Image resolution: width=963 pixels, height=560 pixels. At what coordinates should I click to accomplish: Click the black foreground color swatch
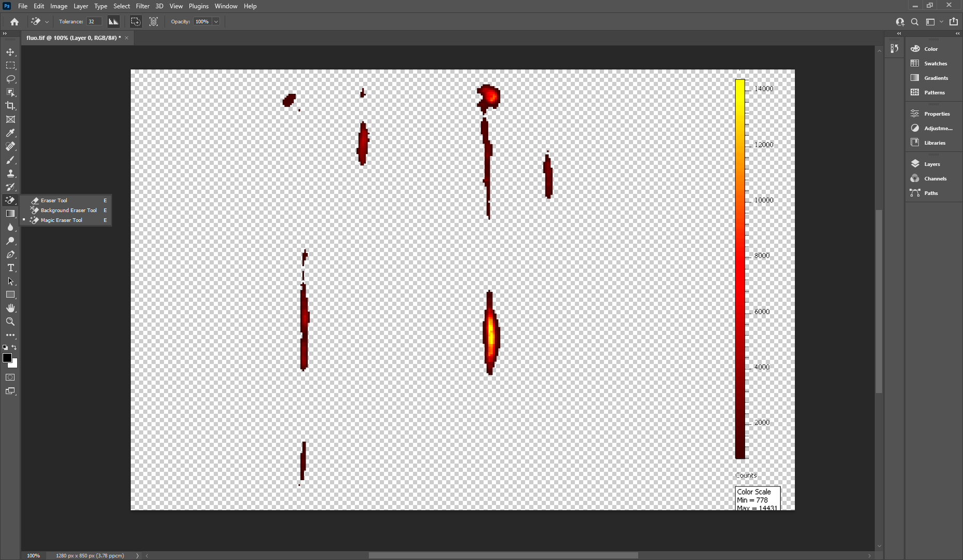pyautogui.click(x=7, y=358)
